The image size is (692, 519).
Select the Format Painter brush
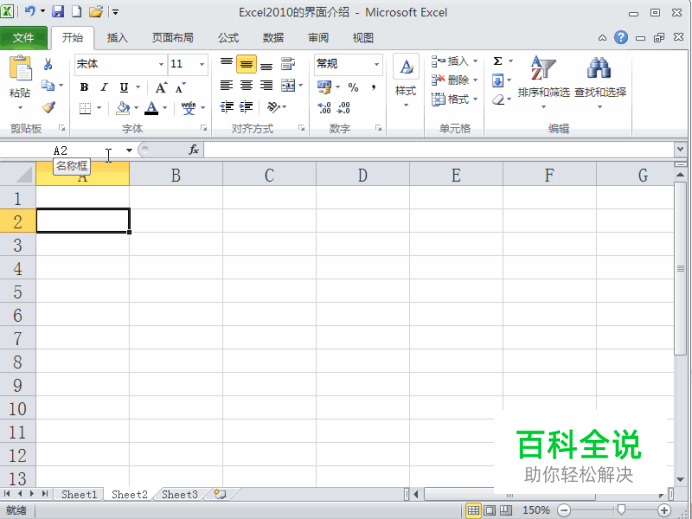(x=48, y=107)
